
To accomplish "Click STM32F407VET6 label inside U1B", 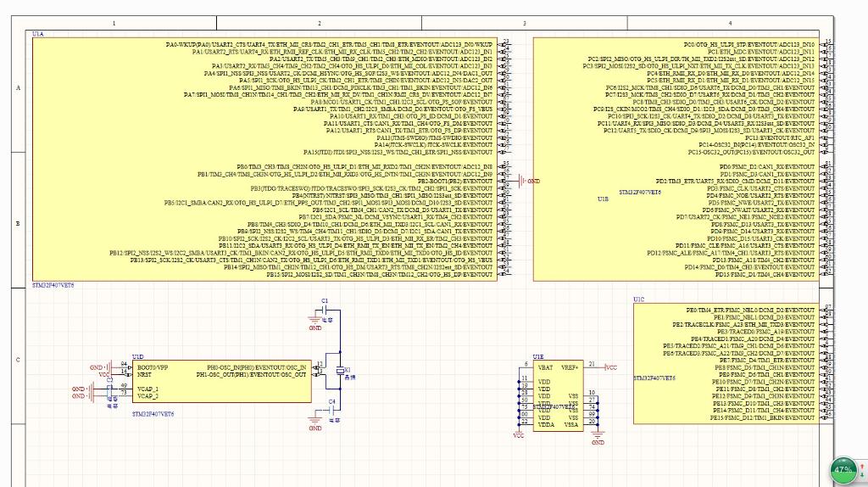I will tap(640, 193).
